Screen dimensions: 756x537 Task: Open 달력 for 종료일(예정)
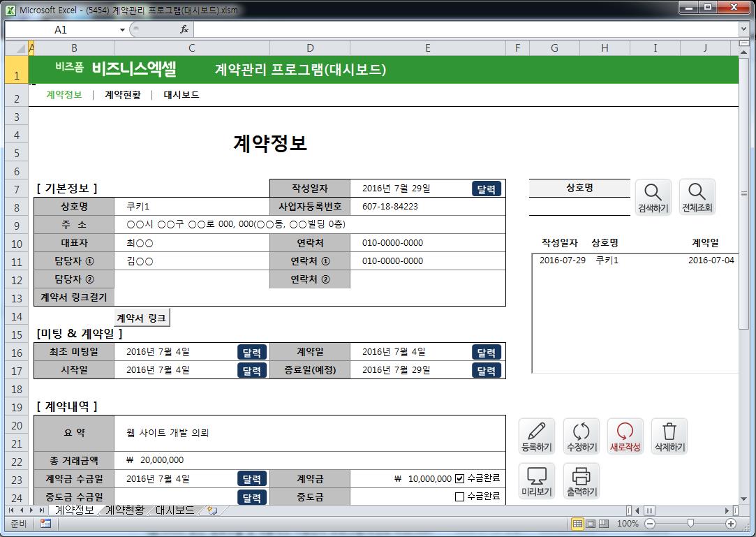click(x=487, y=371)
